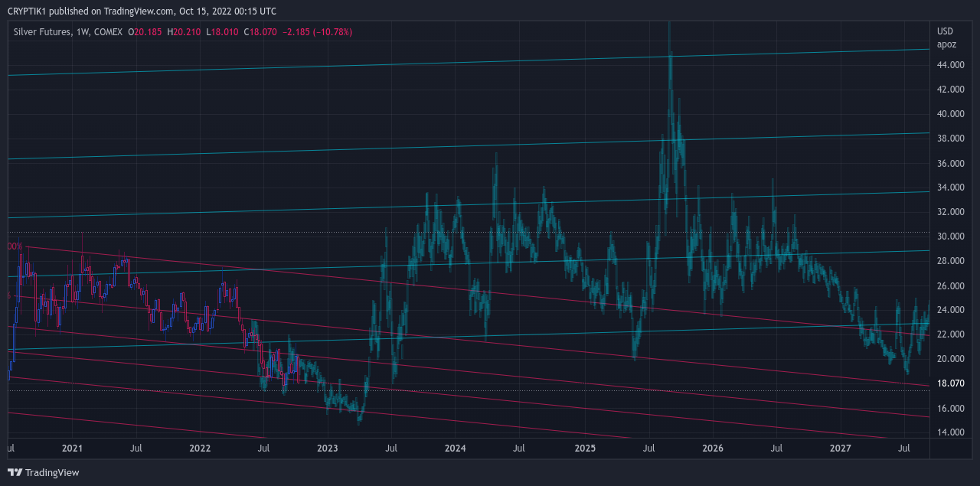Click the 44.000 price axis label
Screen dimensions: 980x486
click(x=951, y=65)
